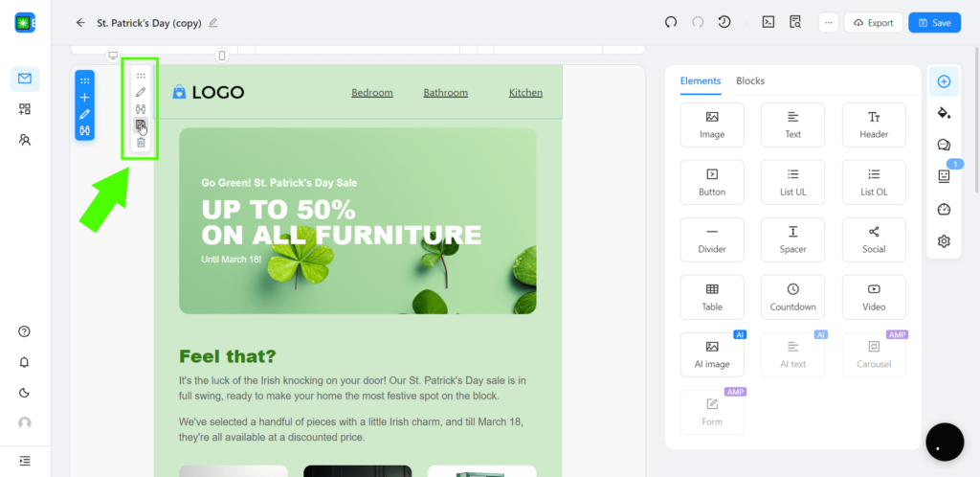
Task: Rename template with pencil icon next to title
Action: point(212,22)
